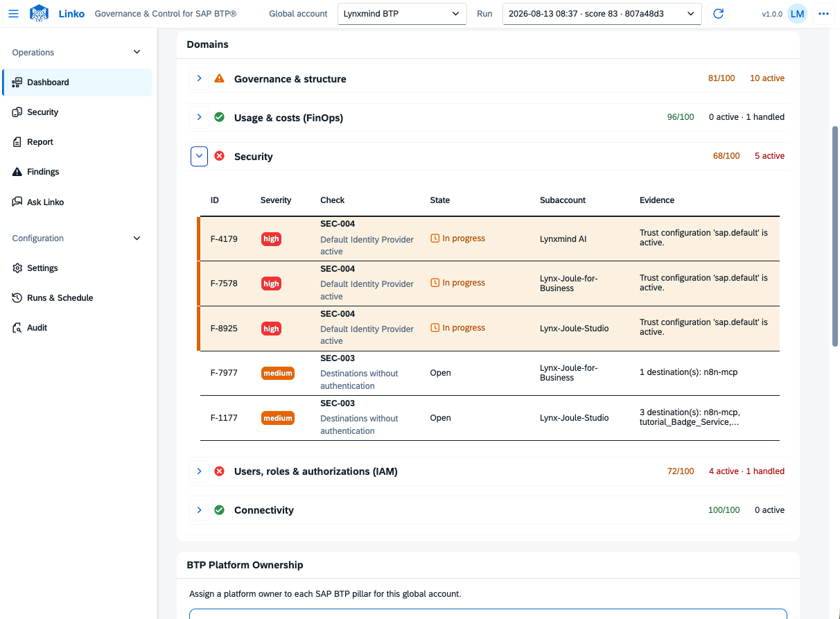Viewport: 840px width, 619px height.
Task: Click the Dashboard sidebar icon
Action: [x=17, y=82]
